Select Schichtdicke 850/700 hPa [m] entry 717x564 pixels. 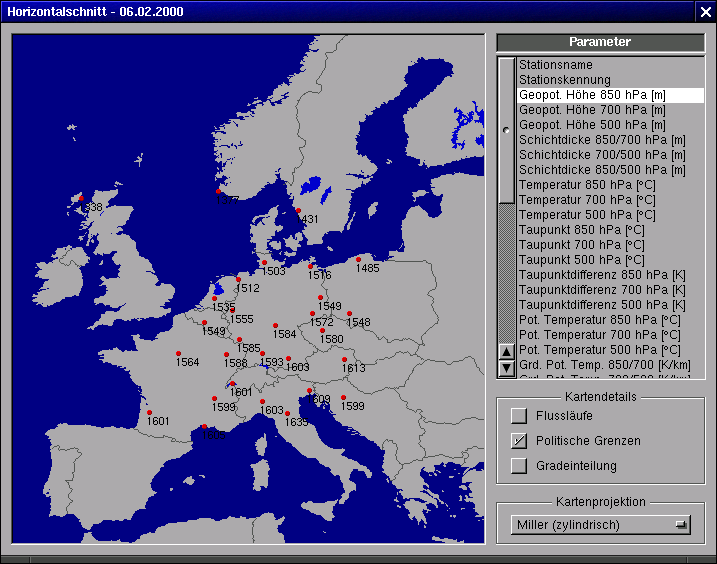(602, 140)
